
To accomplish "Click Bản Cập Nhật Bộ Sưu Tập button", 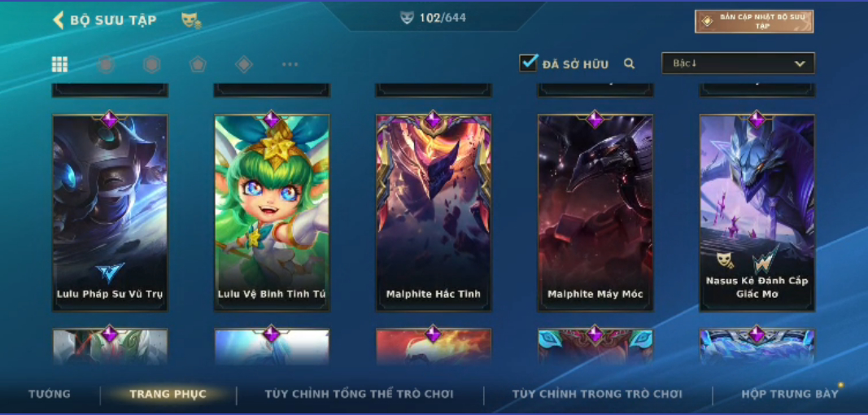I will (754, 21).
